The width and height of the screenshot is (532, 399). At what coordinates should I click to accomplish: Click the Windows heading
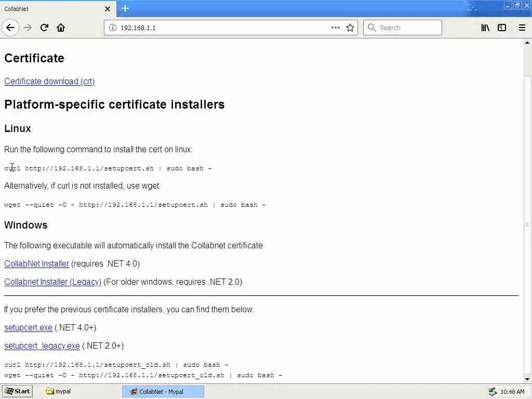pos(26,225)
